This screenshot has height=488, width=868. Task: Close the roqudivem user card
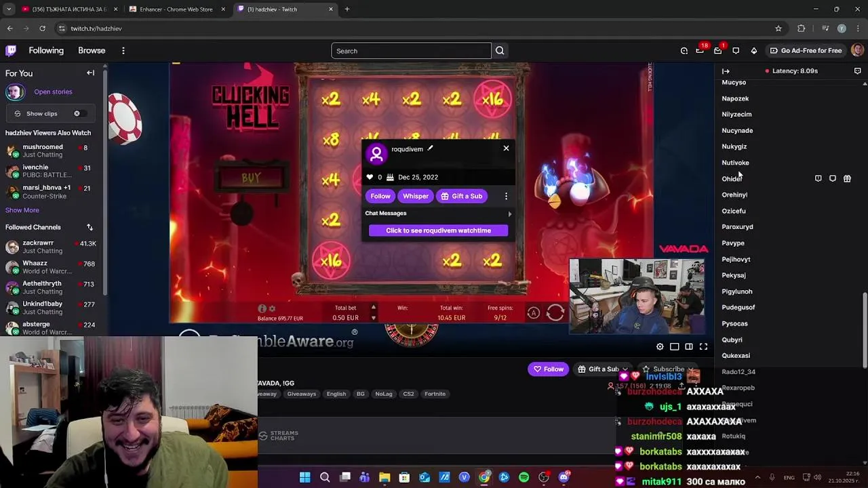tap(506, 148)
